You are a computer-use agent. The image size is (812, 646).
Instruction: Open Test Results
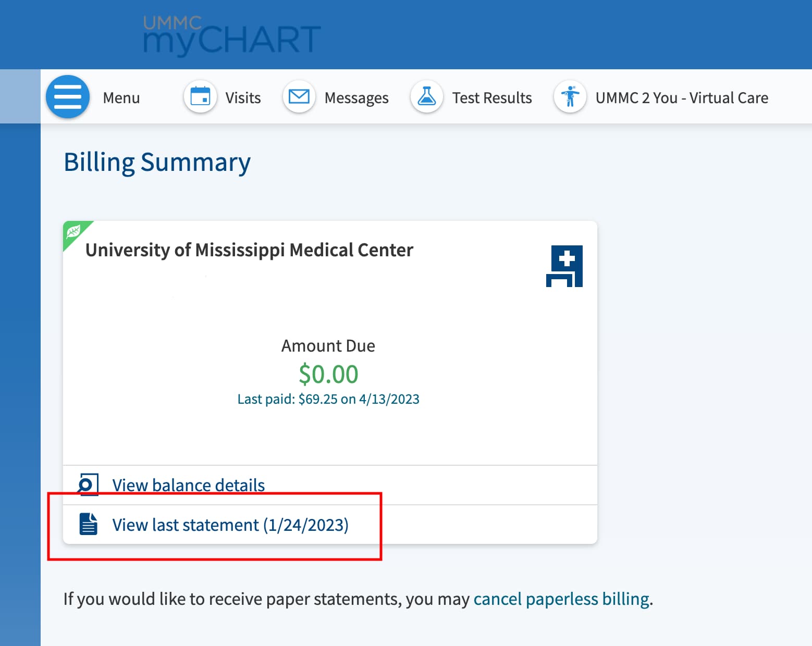click(x=492, y=98)
